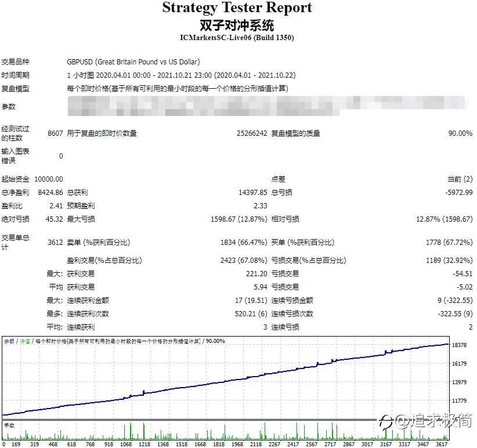
Task: Click average loss trade -5.02
Action: [x=465, y=287]
